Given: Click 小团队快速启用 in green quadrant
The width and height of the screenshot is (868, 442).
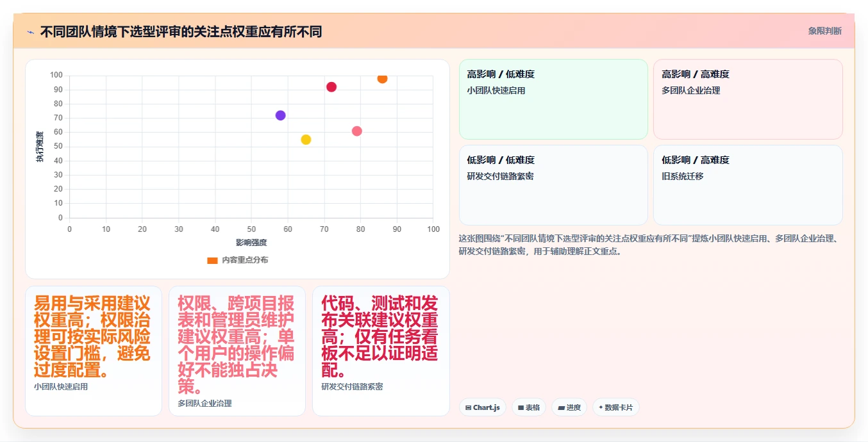Looking at the screenshot, I should [x=496, y=90].
